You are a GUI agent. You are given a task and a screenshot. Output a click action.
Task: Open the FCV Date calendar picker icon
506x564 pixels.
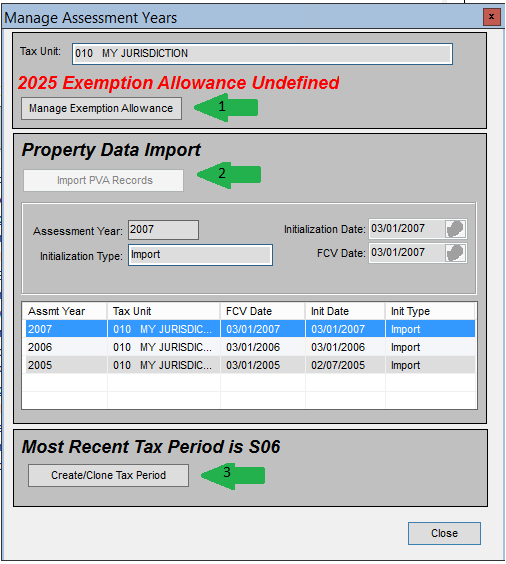pos(455,253)
